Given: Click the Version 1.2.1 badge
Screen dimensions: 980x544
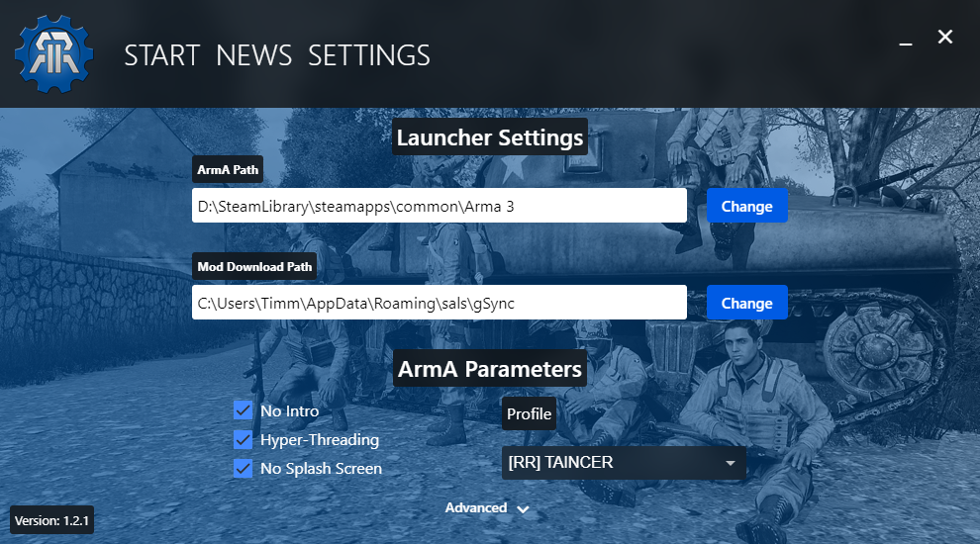Looking at the screenshot, I should [x=52, y=520].
